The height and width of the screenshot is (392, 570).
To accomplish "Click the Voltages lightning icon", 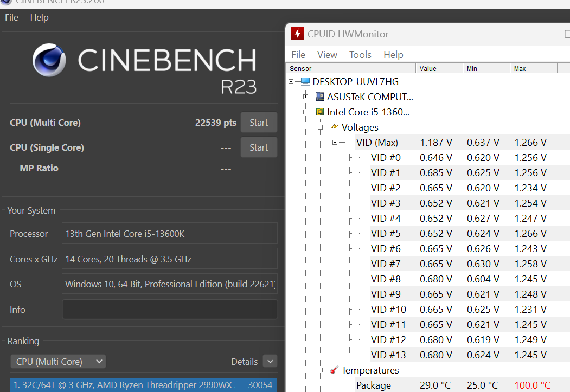I will pyautogui.click(x=335, y=127).
